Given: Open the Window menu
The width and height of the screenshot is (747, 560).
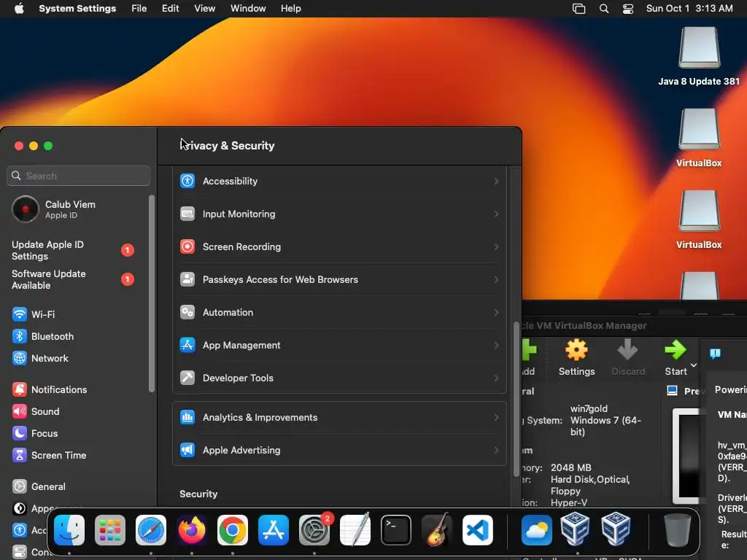Looking at the screenshot, I should point(248,9).
